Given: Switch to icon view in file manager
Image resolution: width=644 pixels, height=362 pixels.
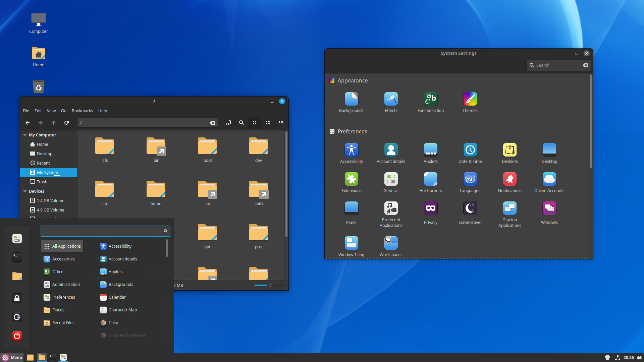Looking at the screenshot, I should pyautogui.click(x=255, y=123).
